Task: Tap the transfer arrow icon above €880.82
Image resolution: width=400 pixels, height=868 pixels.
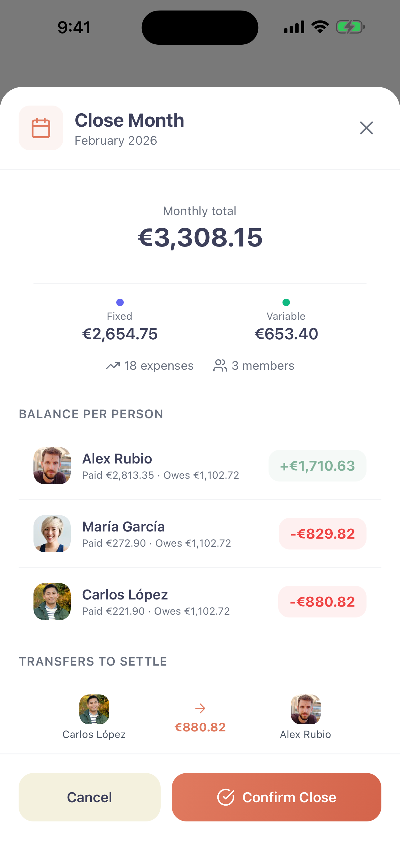Action: click(200, 708)
